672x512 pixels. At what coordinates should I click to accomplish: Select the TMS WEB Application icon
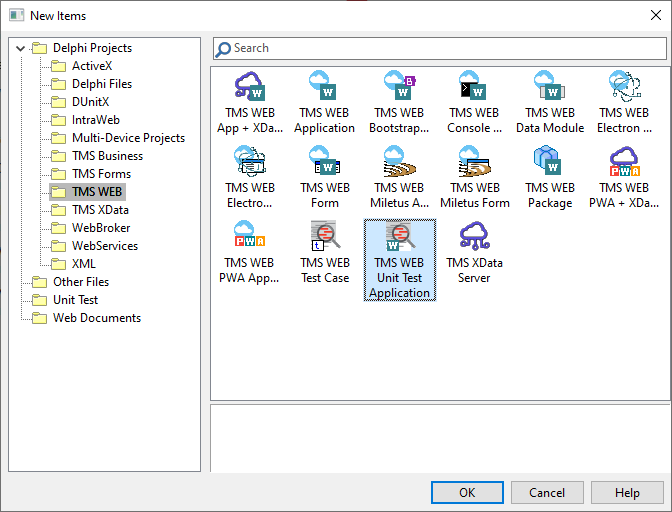324,85
